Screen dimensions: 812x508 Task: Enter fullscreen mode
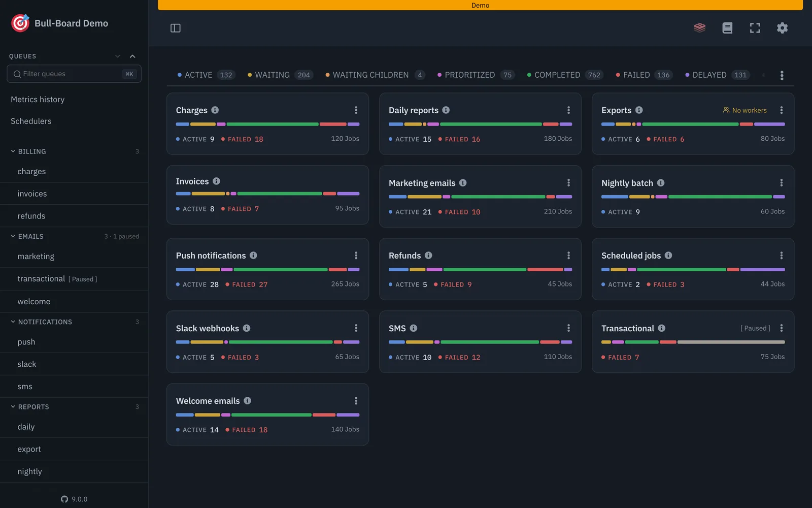tap(755, 28)
